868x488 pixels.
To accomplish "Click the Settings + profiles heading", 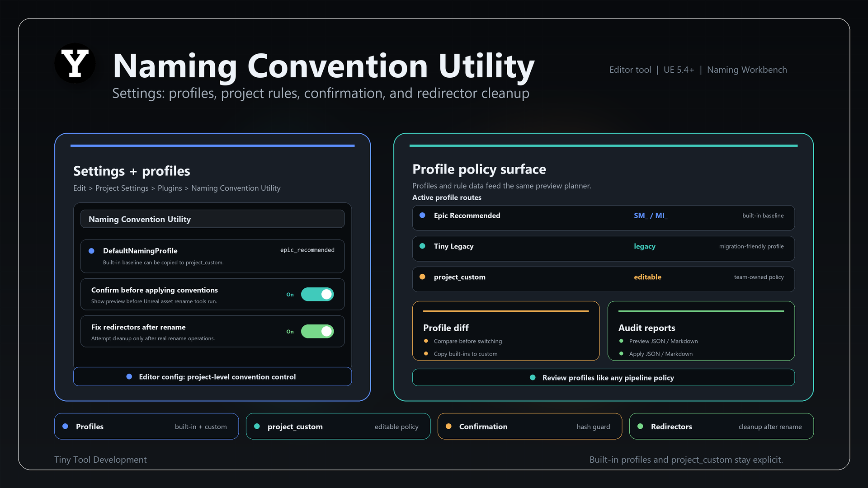I will [132, 171].
